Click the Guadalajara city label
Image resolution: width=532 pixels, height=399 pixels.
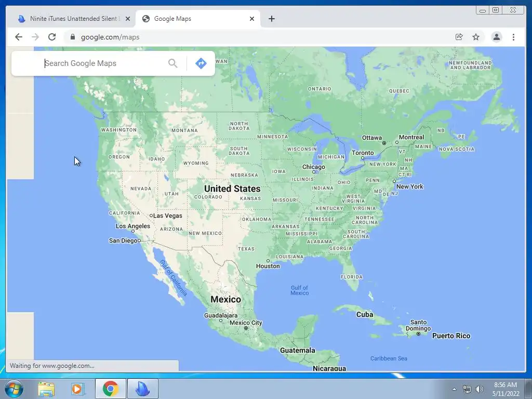(220, 315)
